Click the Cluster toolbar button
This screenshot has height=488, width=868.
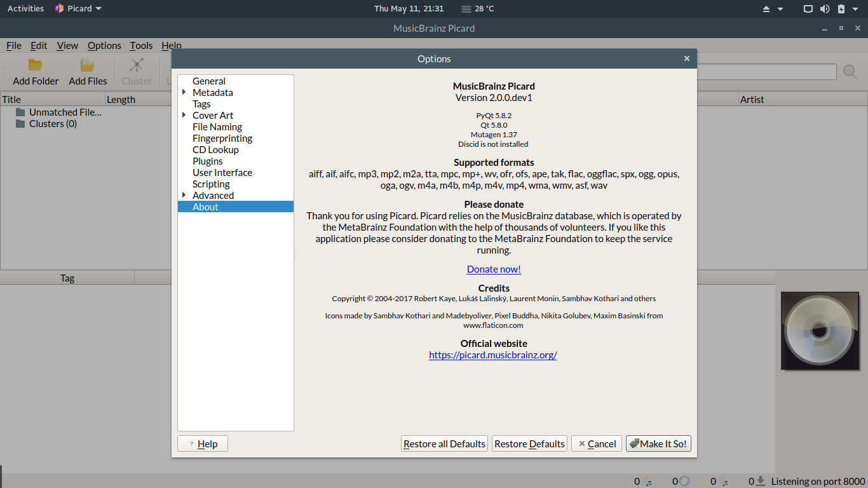(137, 72)
